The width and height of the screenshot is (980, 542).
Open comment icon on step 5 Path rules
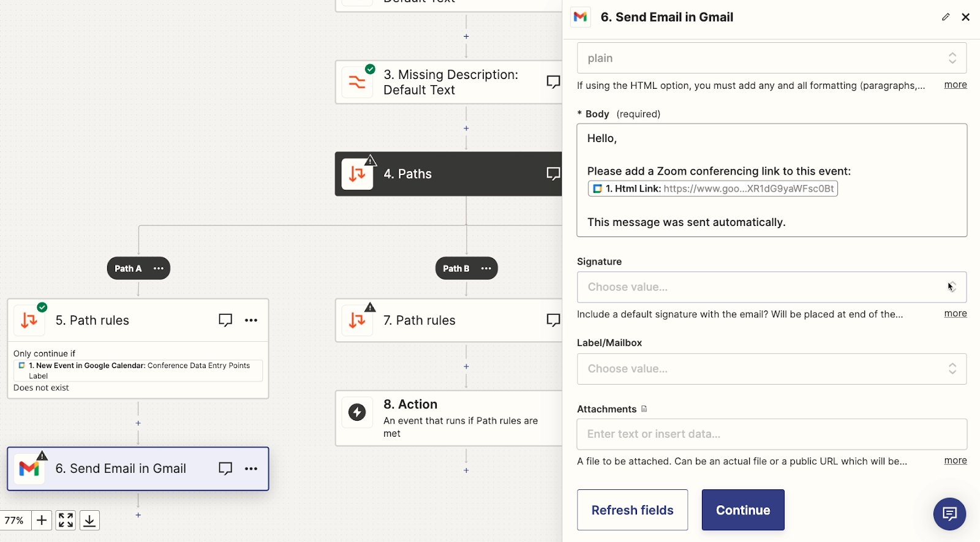225,320
